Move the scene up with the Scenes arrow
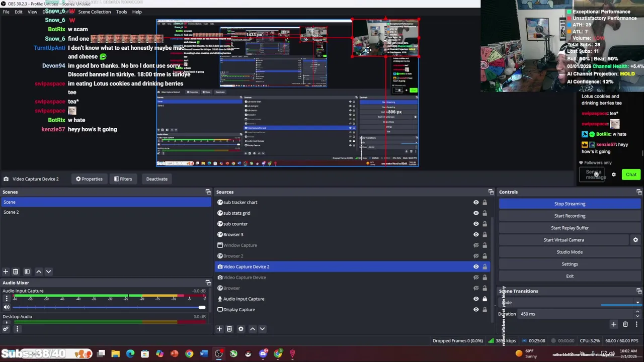Viewport: 644px width, 362px height. [39, 271]
